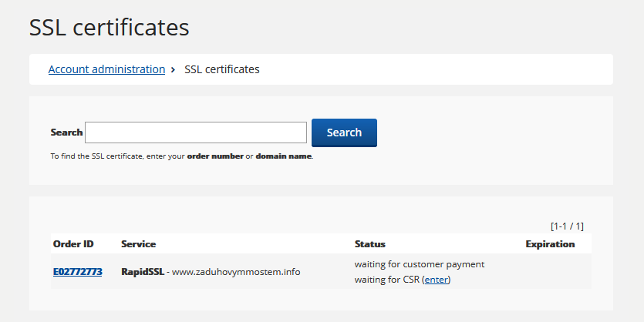Open the Account administration breadcrumb link
This screenshot has height=322, width=644.
106,69
